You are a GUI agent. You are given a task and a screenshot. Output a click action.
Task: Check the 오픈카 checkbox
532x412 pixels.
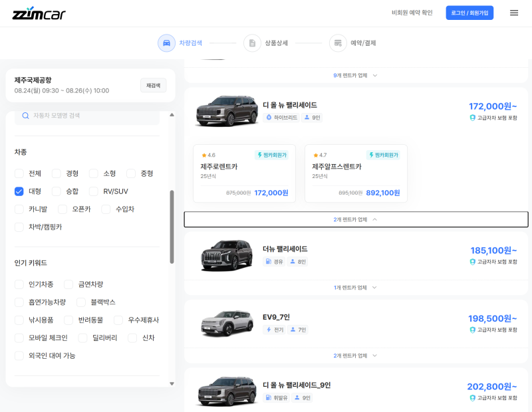pyautogui.click(x=63, y=209)
